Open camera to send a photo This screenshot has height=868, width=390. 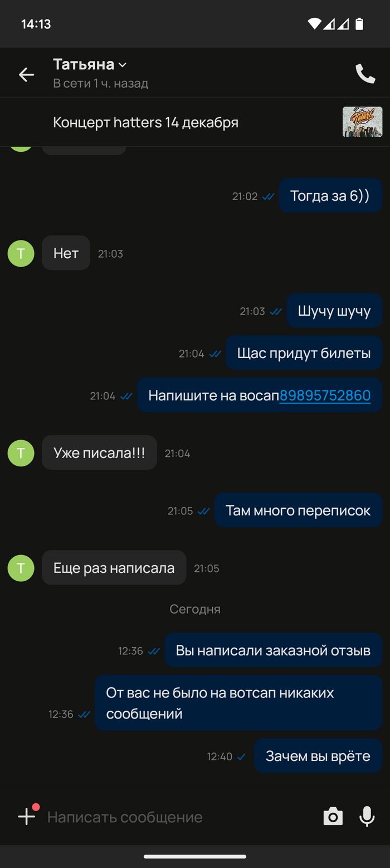[x=333, y=817]
